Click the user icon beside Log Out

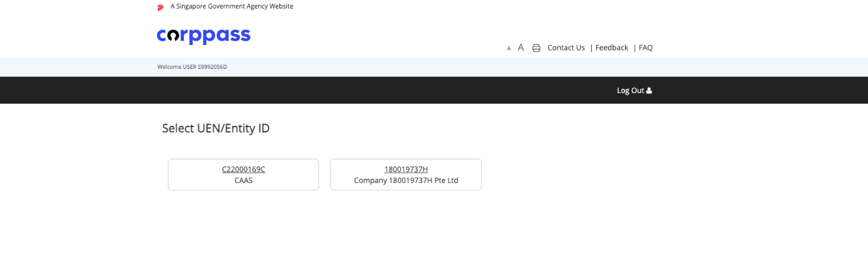(649, 91)
